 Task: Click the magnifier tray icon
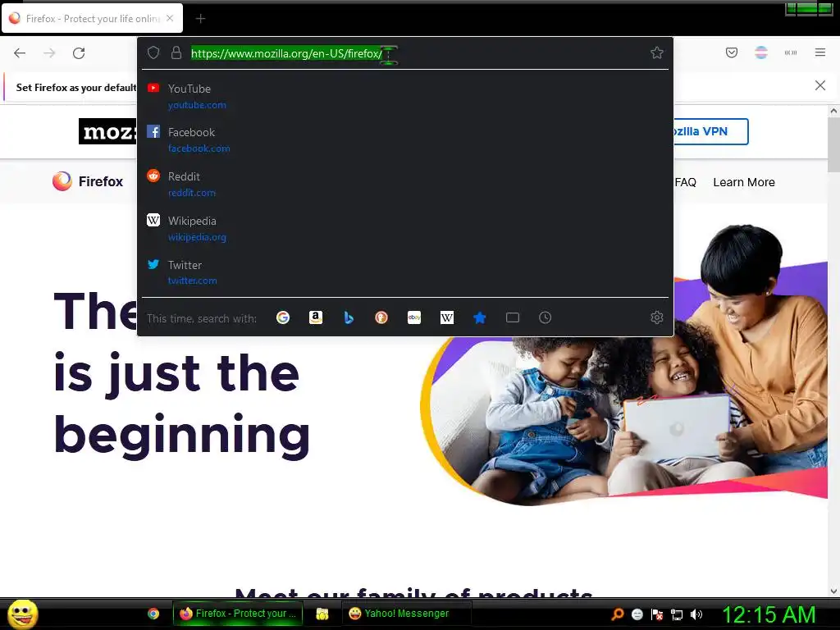(x=618, y=614)
